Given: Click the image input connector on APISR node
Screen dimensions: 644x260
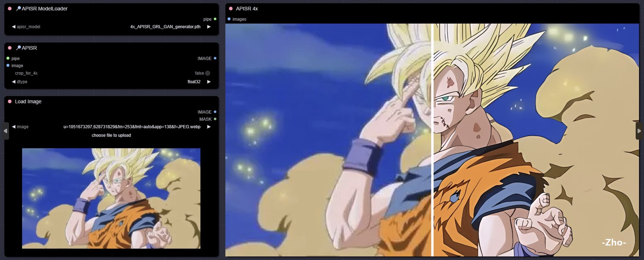Looking at the screenshot, I should tap(8, 66).
